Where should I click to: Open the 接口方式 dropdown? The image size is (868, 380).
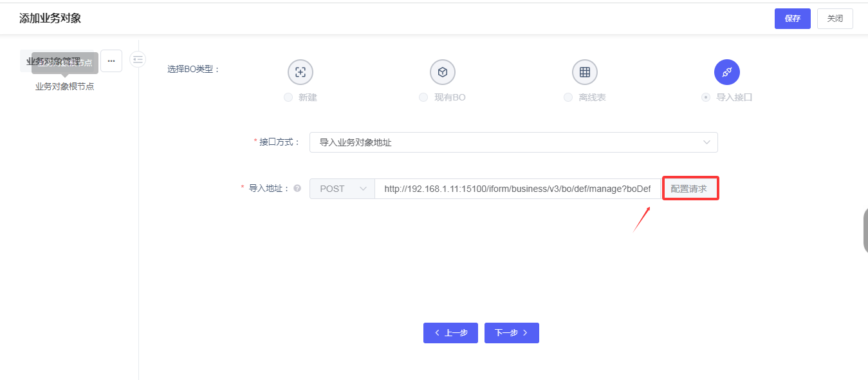point(513,142)
